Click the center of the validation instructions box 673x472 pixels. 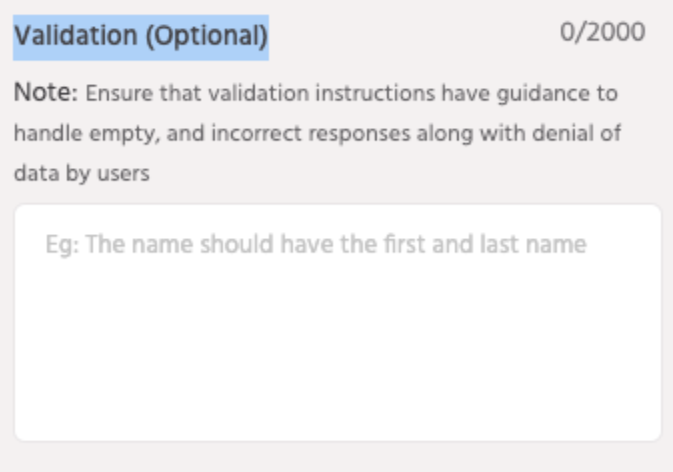click(337, 322)
